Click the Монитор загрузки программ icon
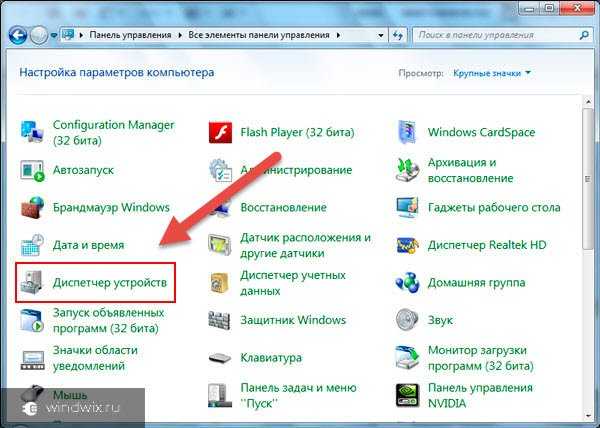 point(407,358)
